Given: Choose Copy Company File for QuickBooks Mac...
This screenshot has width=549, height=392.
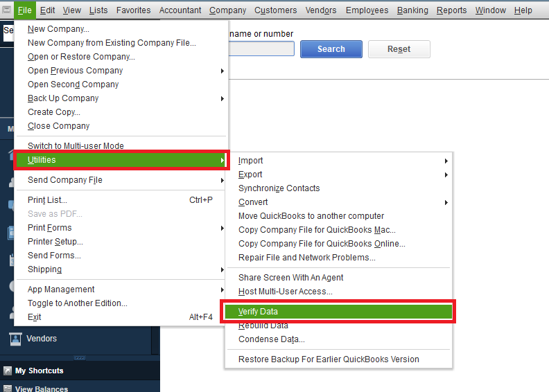Looking at the screenshot, I should pos(338,230).
